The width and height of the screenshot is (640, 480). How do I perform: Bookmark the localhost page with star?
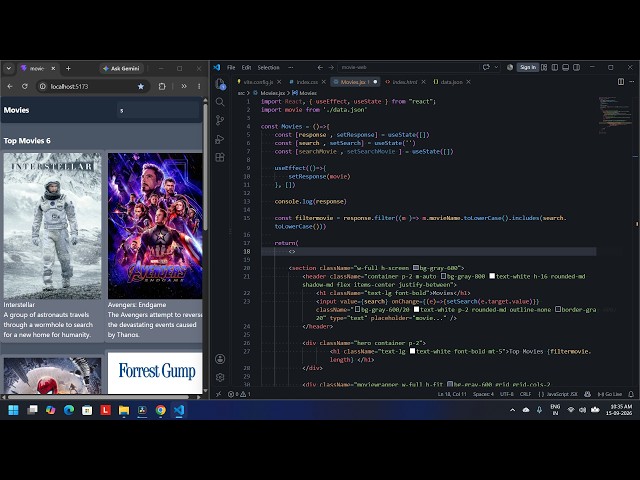coord(141,87)
